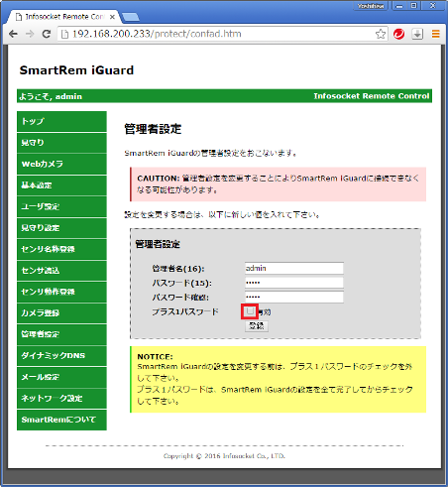Screen dimensions: 448x487
Task: Click the ようこそ, admin welcome text
Action: pyautogui.click(x=51, y=96)
